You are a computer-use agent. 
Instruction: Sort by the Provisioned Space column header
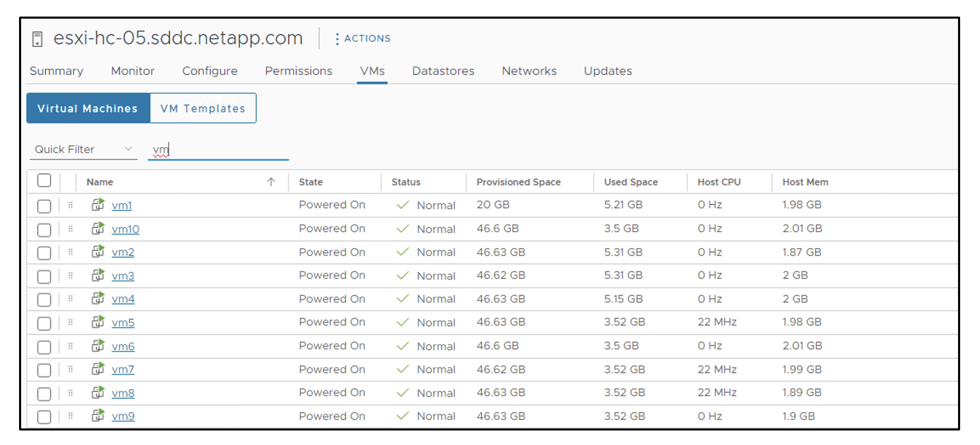click(518, 182)
